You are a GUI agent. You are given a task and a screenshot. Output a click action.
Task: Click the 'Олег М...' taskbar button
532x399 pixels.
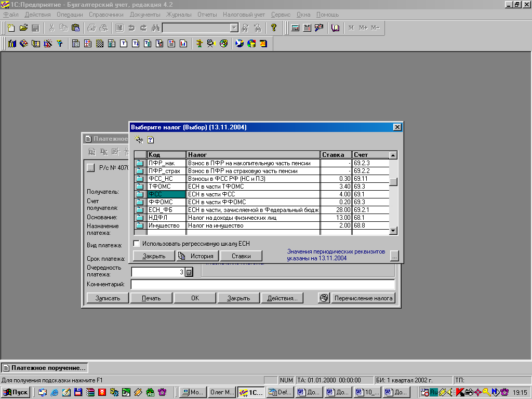(x=222, y=393)
